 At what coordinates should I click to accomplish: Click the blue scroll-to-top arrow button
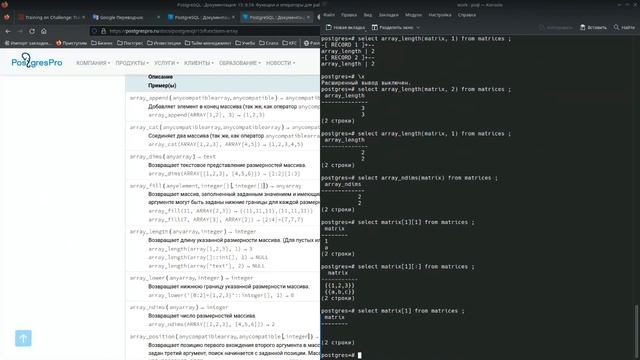tap(23, 338)
